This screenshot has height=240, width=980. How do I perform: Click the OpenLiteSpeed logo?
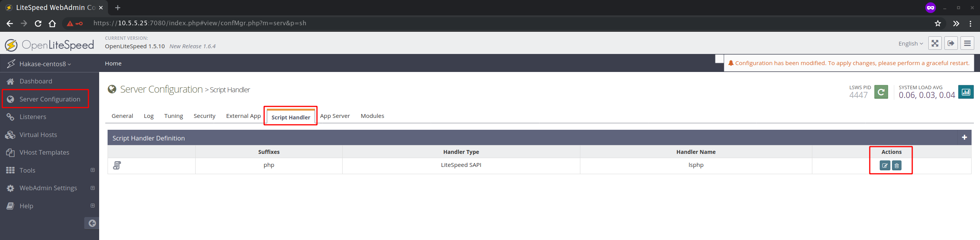coord(50,45)
